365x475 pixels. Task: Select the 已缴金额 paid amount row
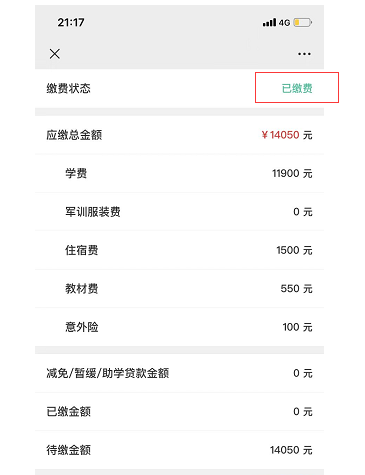coord(179,412)
